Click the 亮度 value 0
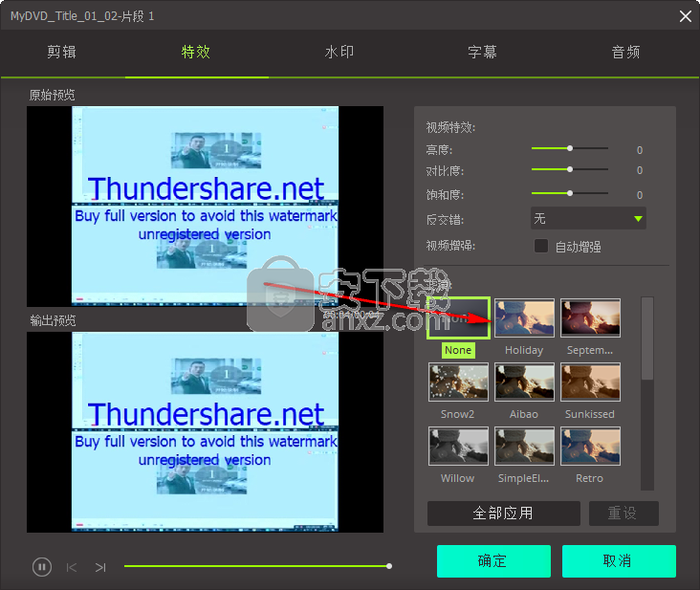The image size is (700, 590). [x=640, y=150]
